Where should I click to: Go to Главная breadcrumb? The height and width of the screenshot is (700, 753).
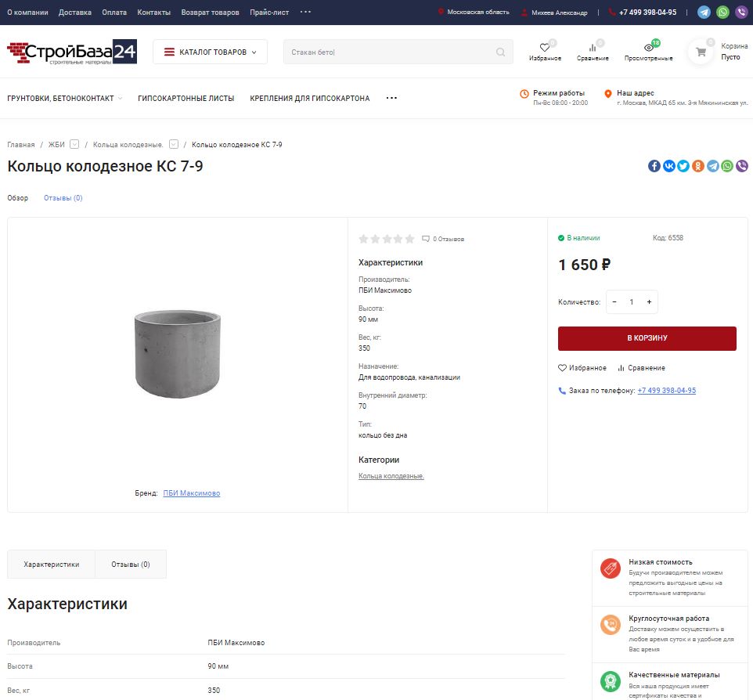20,145
